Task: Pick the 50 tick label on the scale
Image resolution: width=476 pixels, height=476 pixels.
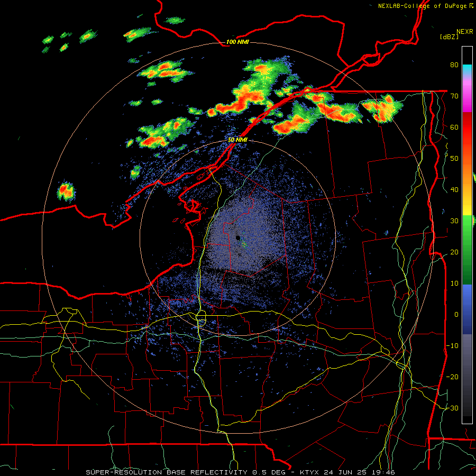Action: [454, 159]
